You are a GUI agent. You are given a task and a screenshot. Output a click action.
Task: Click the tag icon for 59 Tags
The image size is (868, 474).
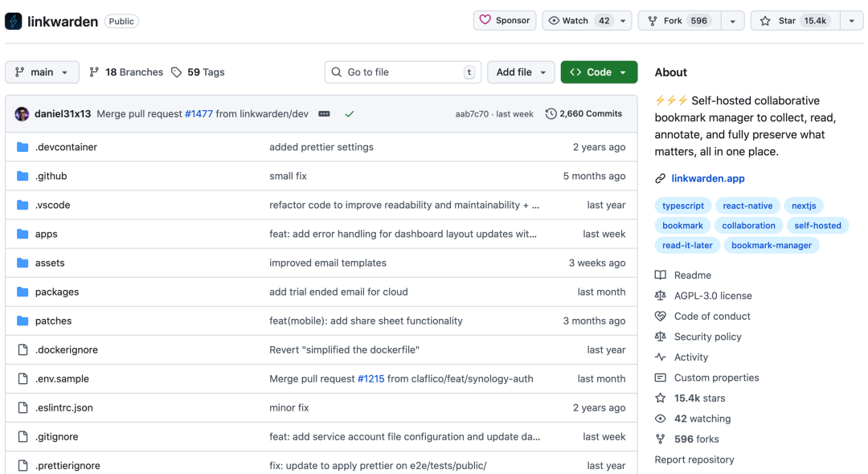pos(177,72)
